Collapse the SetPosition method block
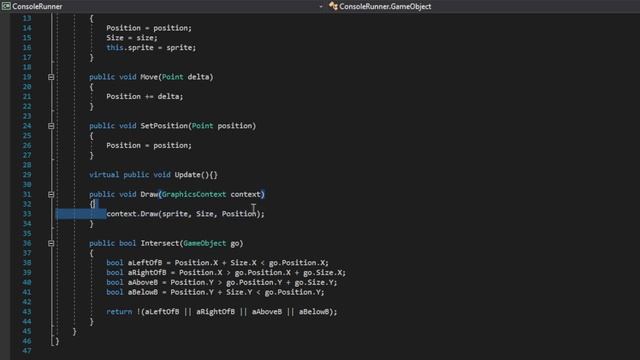 point(51,126)
